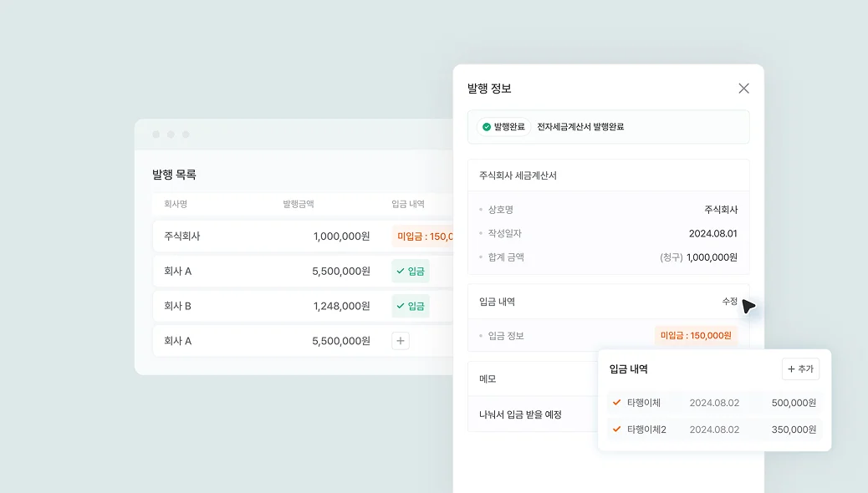Toggle the checkmark next to the 타행이체 payment entry
Viewport: 868px width, 493px height.
pyautogui.click(x=616, y=402)
